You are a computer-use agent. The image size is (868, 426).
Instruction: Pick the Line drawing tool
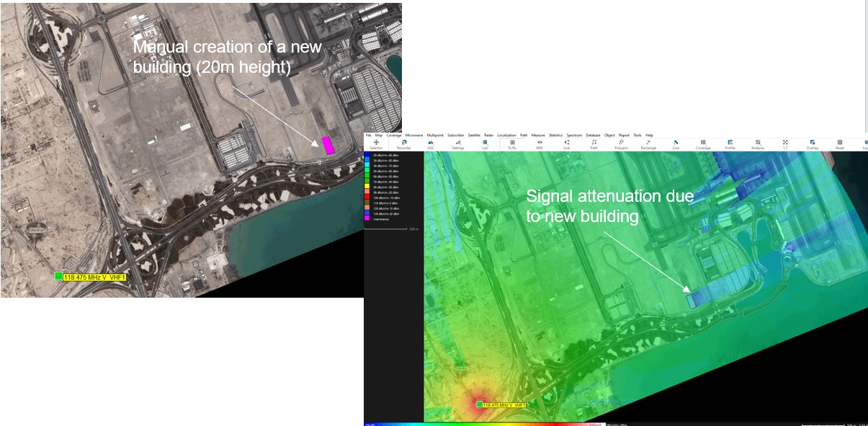(x=676, y=144)
